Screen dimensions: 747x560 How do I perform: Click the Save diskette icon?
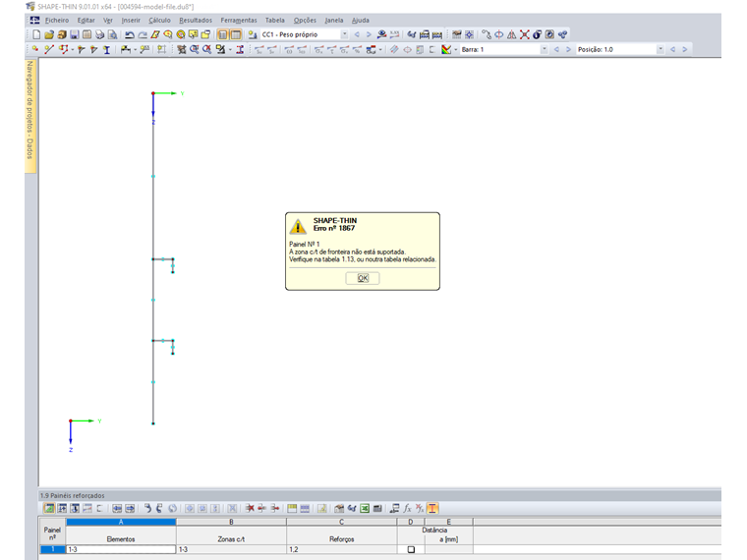tap(75, 34)
